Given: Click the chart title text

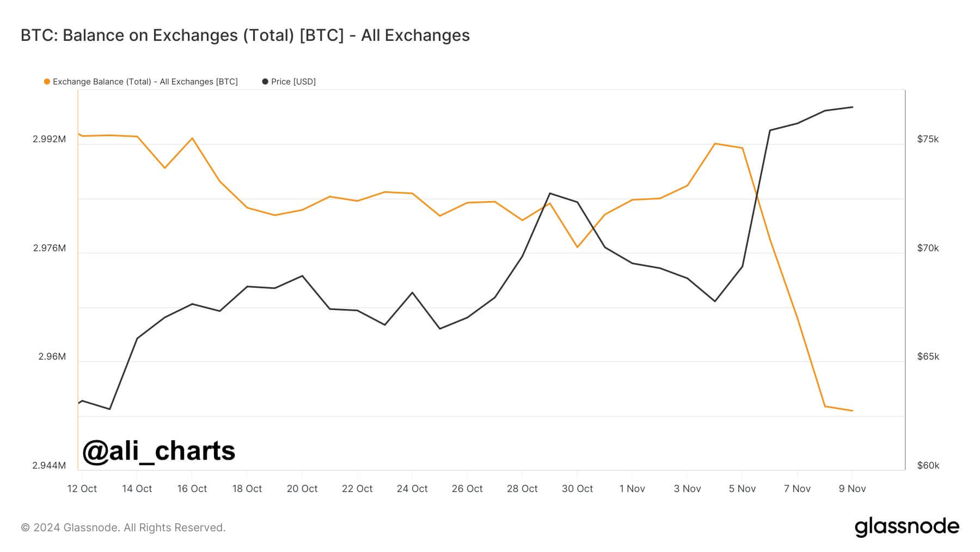Looking at the screenshot, I should (245, 35).
